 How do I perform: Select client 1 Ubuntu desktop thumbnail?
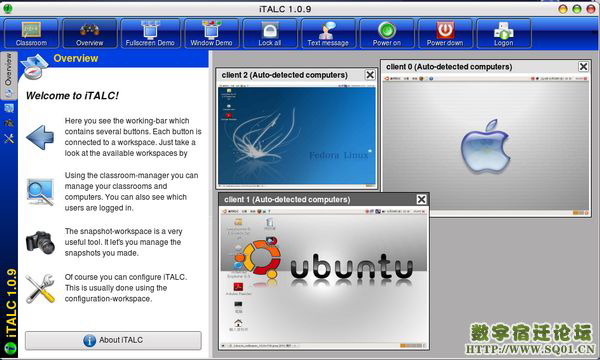coord(324,278)
